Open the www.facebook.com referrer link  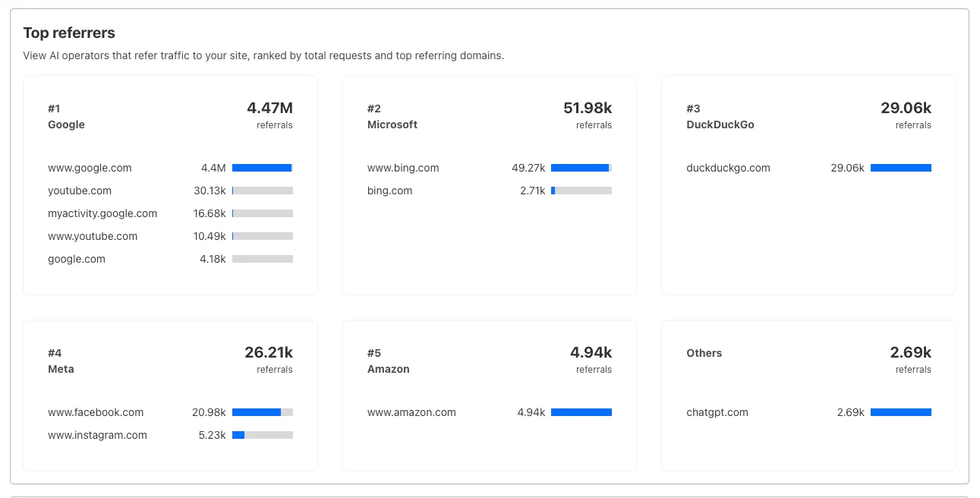point(95,412)
